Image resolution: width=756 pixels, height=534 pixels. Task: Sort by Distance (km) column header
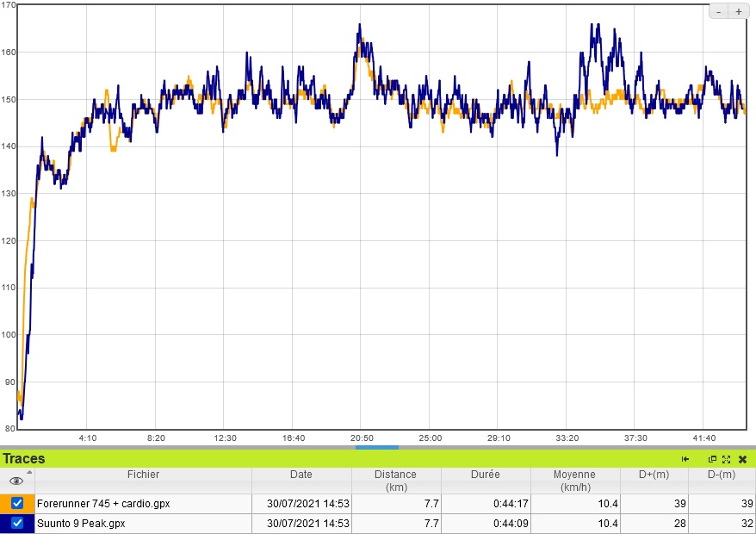[x=395, y=481]
